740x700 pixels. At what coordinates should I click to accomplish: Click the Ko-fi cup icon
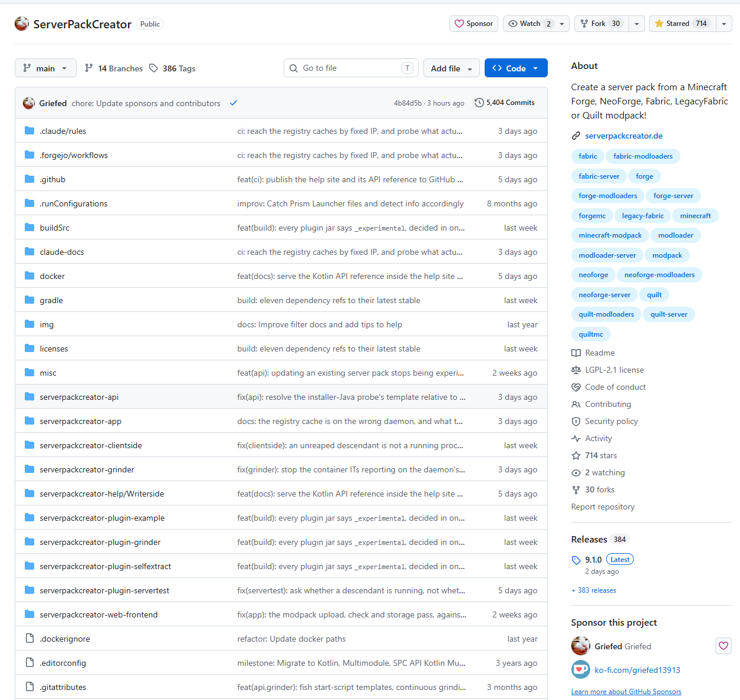581,669
